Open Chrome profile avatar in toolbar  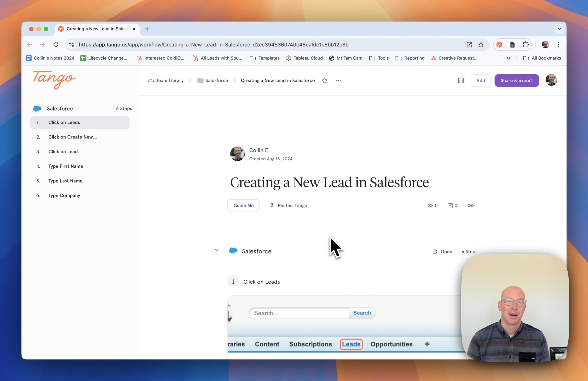(x=545, y=45)
